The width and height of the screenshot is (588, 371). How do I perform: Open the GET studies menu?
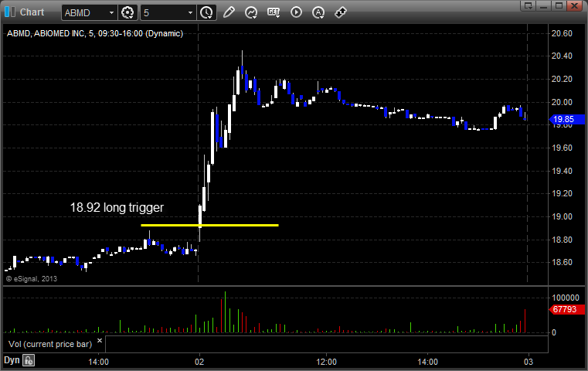(274, 12)
